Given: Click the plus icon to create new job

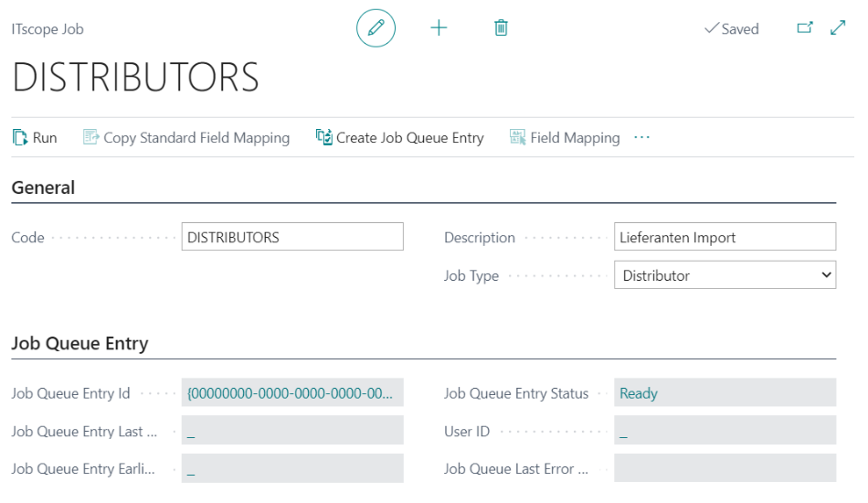Looking at the screenshot, I should (439, 28).
